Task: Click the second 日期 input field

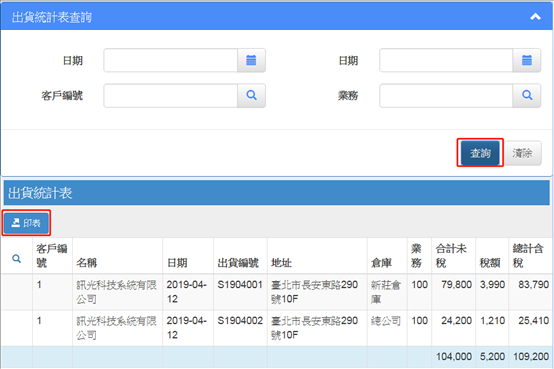Action: click(446, 60)
